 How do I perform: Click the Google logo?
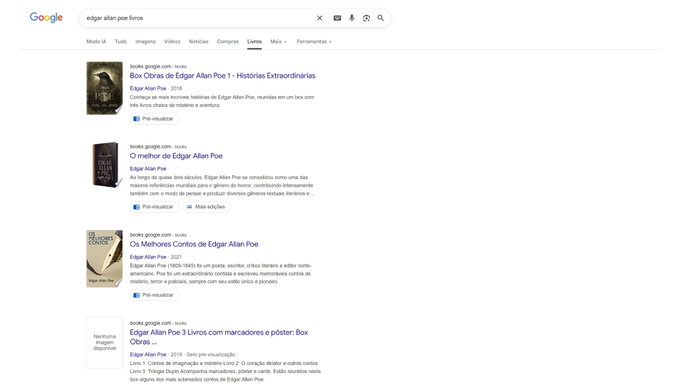click(46, 17)
